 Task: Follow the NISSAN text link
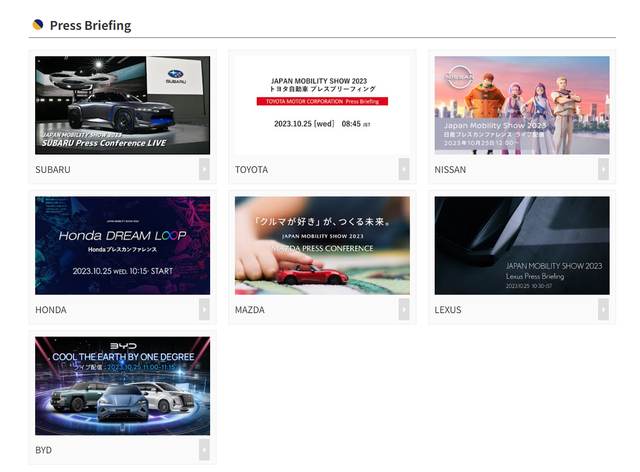[450, 169]
